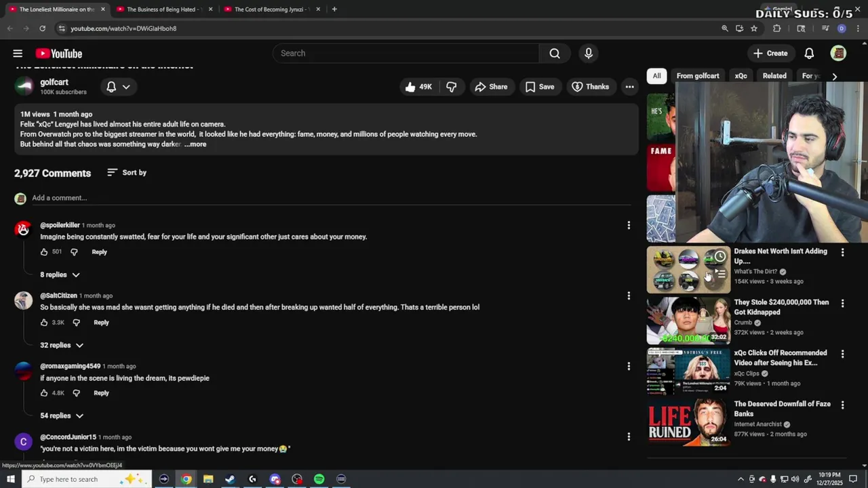Reply to @SaltCitizen's comment
The width and height of the screenshot is (868, 488).
(x=101, y=323)
